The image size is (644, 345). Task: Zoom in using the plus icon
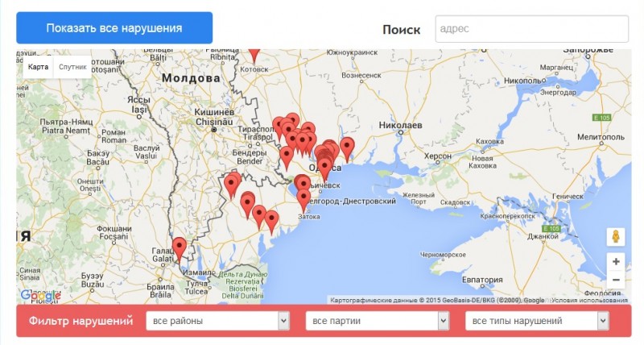(x=616, y=262)
